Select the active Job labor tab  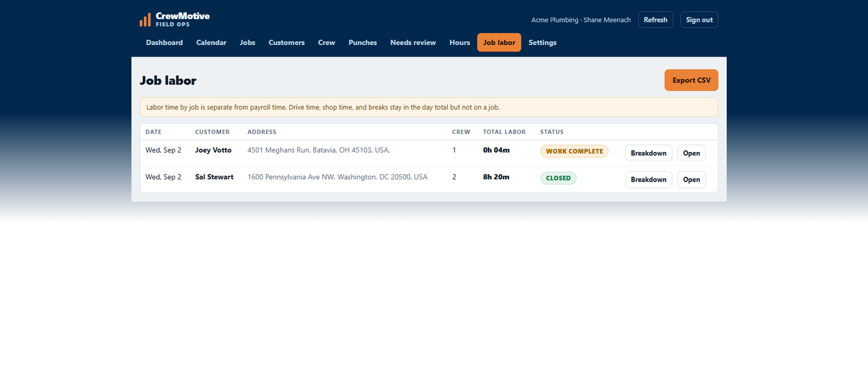499,43
